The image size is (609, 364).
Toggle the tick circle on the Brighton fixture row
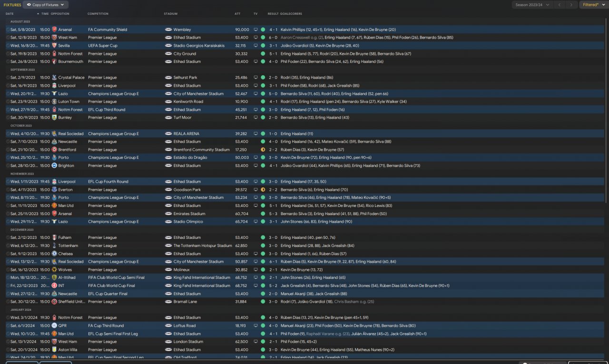tap(8, 166)
